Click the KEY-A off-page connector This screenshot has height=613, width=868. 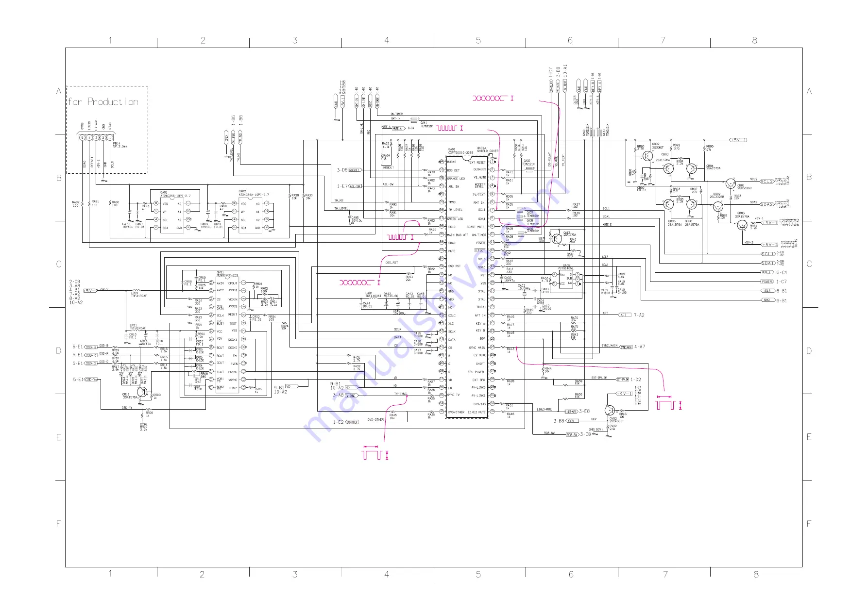tap(600, 86)
